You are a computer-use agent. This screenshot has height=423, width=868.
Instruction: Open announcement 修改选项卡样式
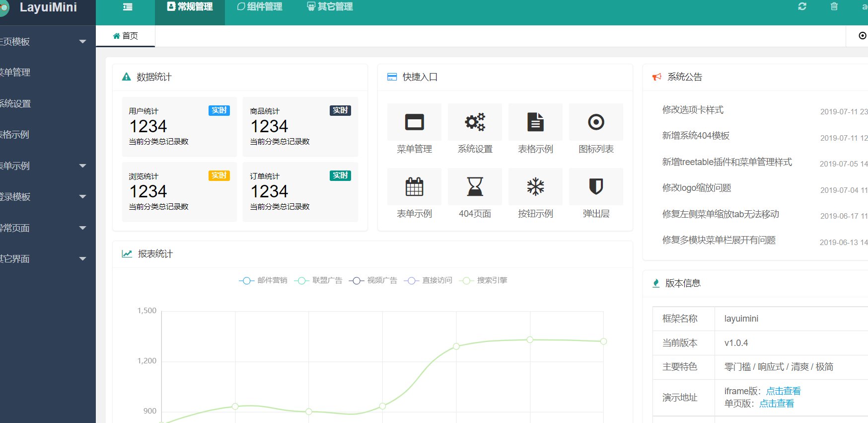tap(693, 110)
